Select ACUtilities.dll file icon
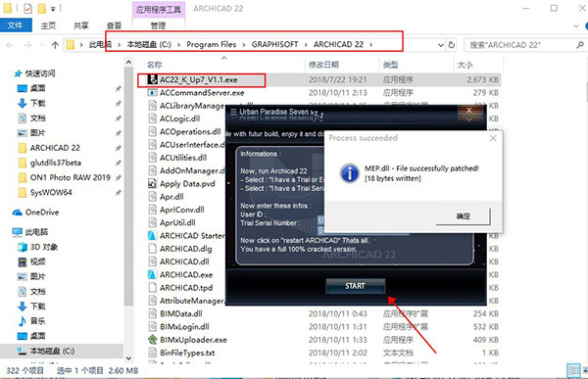 152,158
